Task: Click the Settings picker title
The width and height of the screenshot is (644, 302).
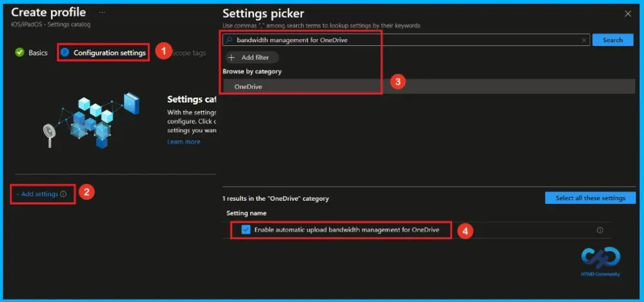Action: click(264, 14)
